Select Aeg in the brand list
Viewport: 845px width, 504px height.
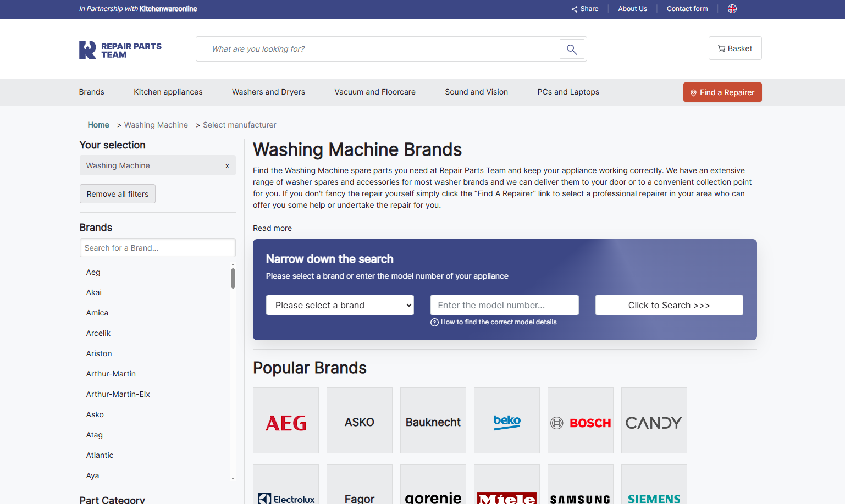(93, 272)
